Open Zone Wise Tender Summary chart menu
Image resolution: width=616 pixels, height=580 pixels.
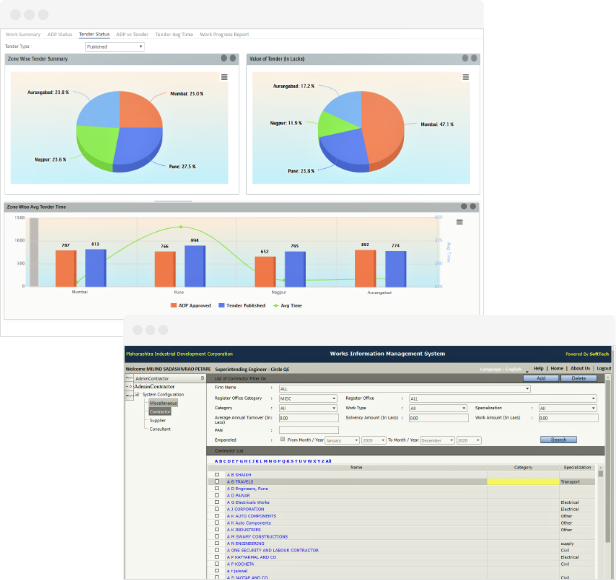[x=223, y=77]
